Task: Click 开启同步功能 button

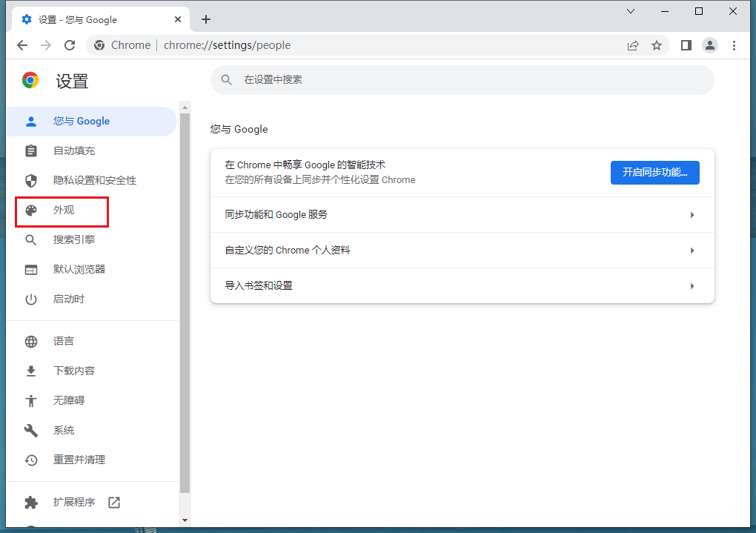Action: [654, 173]
